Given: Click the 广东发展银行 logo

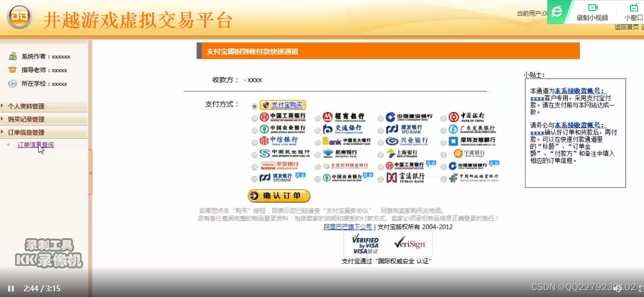Looking at the screenshot, I should click(472, 129).
